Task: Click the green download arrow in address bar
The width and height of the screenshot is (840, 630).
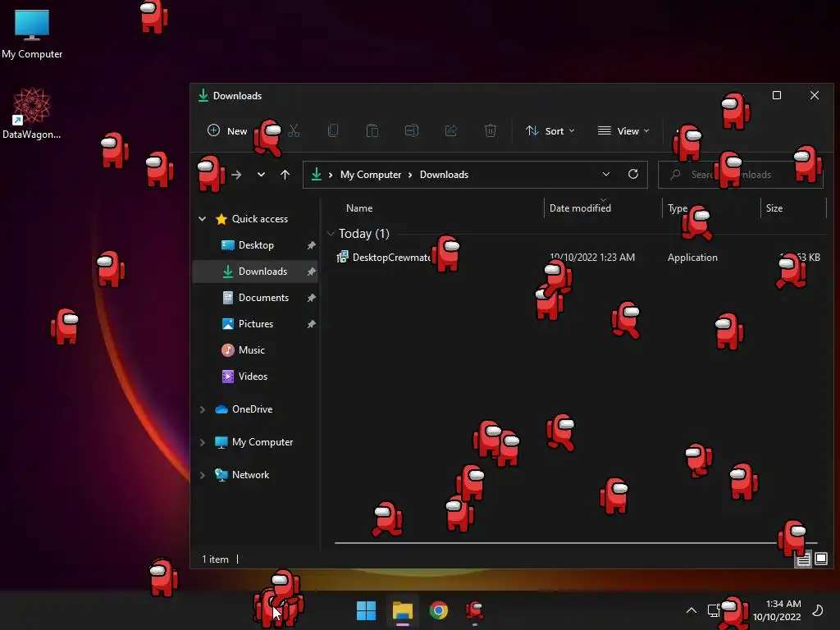Action: 317,175
